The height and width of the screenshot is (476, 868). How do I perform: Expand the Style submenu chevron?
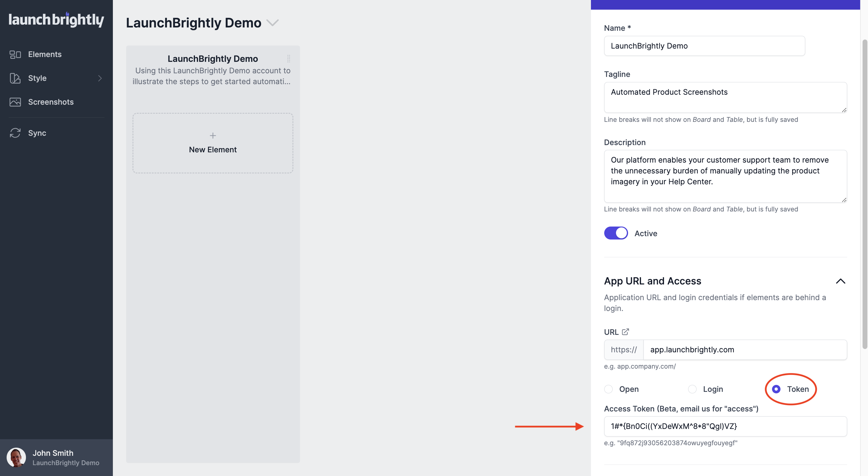(x=100, y=78)
